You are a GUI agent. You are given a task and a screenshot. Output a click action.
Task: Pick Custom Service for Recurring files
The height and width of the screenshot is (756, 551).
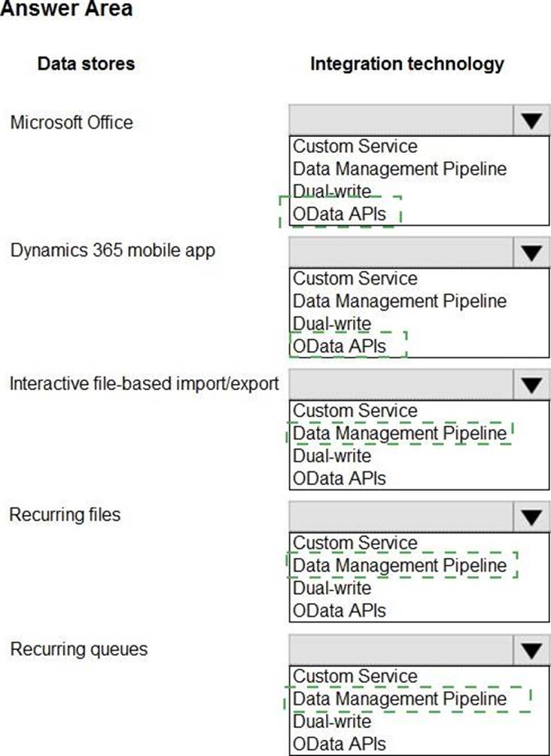click(355, 543)
